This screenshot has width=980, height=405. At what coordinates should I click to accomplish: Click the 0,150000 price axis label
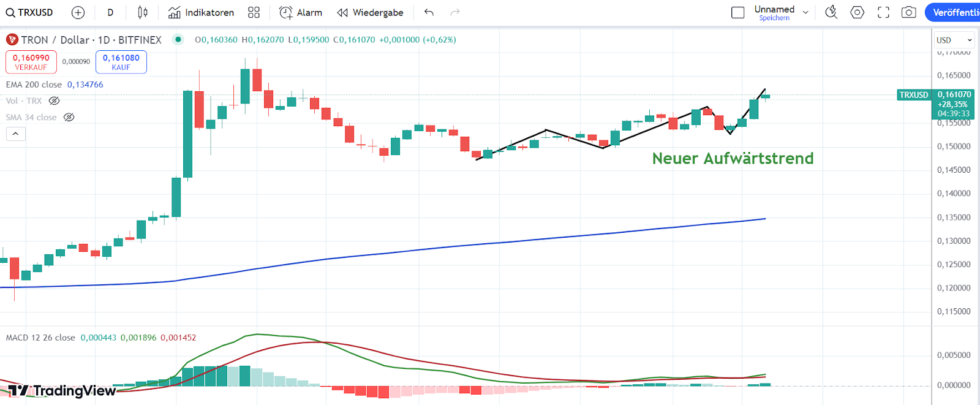pyautogui.click(x=954, y=146)
